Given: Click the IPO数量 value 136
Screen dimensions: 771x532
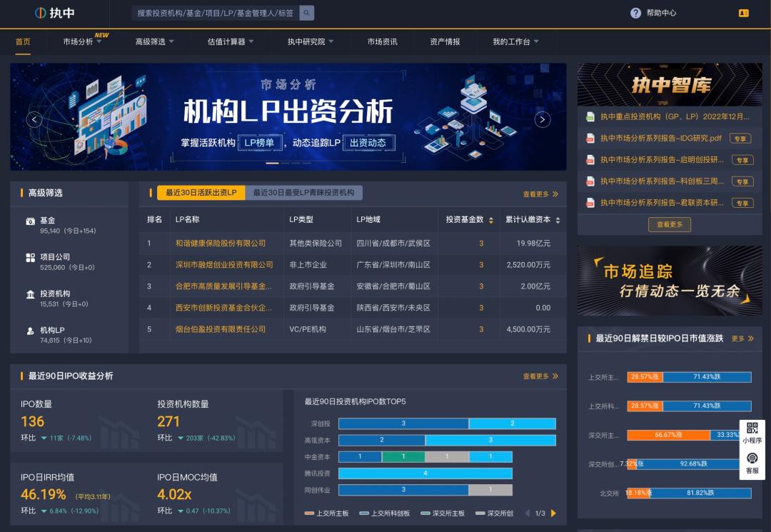Looking at the screenshot, I should [32, 421].
